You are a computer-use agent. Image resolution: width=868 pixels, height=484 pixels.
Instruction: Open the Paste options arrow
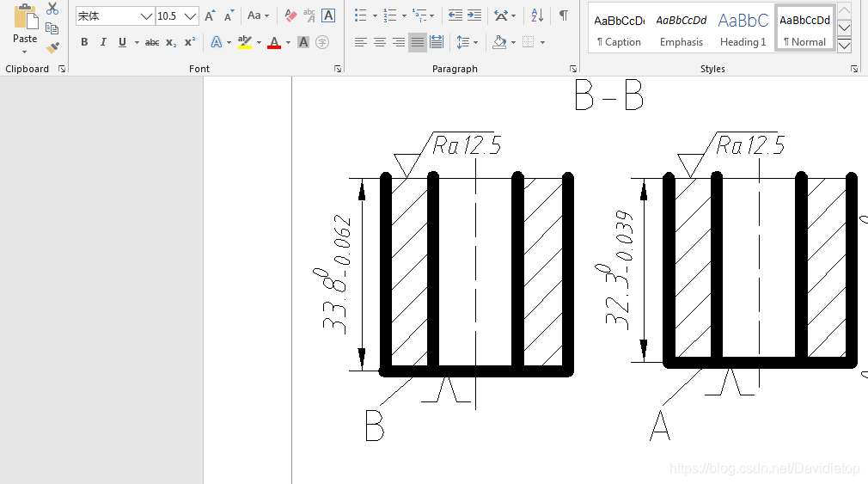(x=24, y=52)
